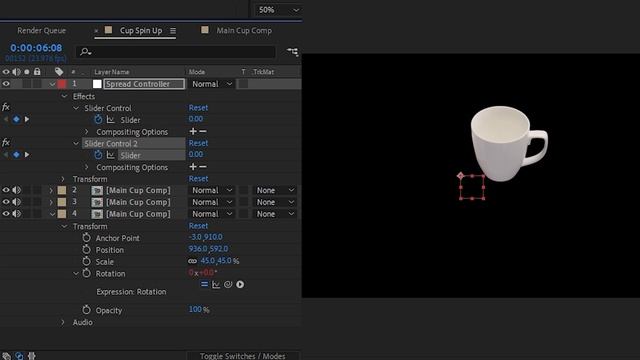Click the Rotation stopwatch

(x=86, y=273)
